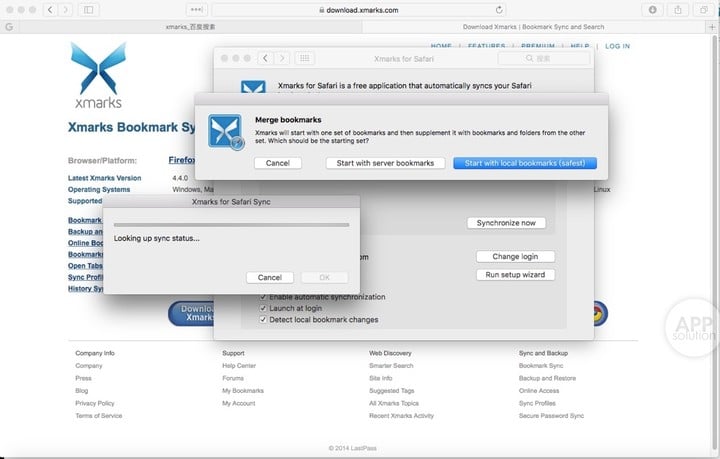Open Forums footer link
Viewport: 720px width, 459px height.
tap(233, 378)
